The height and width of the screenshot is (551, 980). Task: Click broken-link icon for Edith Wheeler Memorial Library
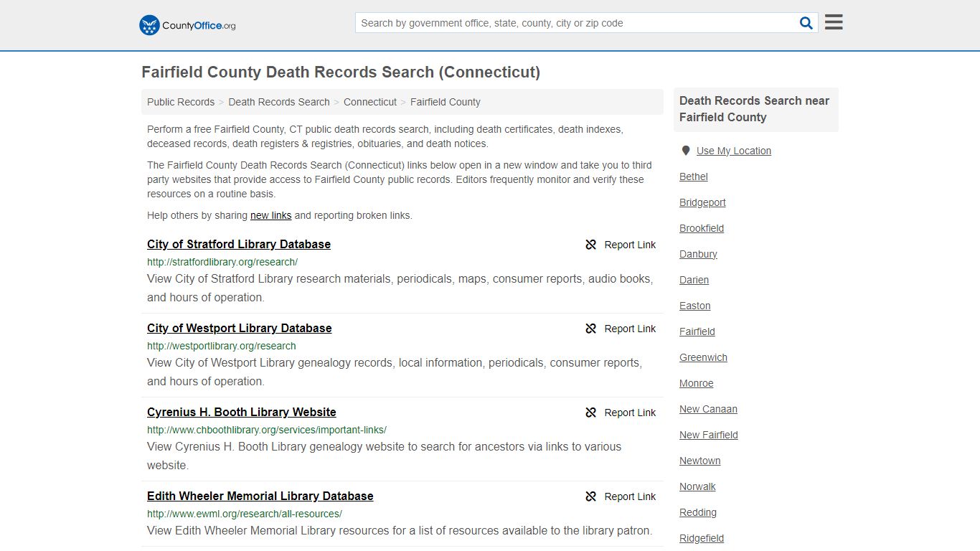(x=591, y=496)
